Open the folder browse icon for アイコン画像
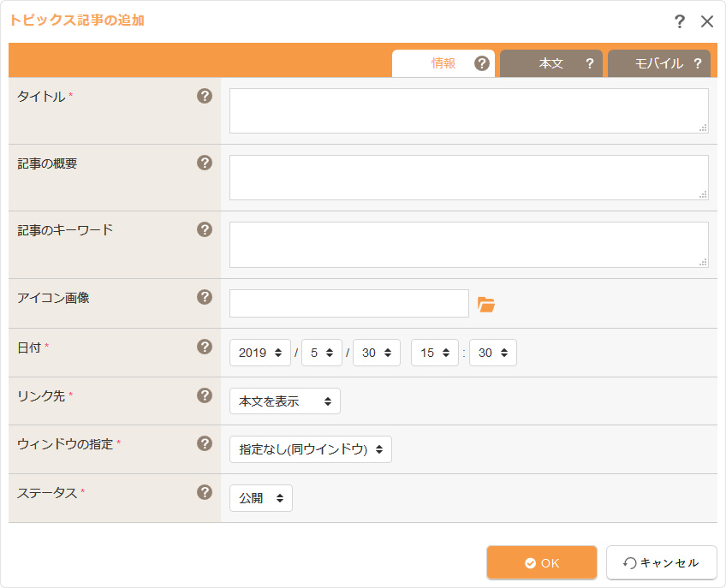Screen dimensions: 726x588 point(486,304)
